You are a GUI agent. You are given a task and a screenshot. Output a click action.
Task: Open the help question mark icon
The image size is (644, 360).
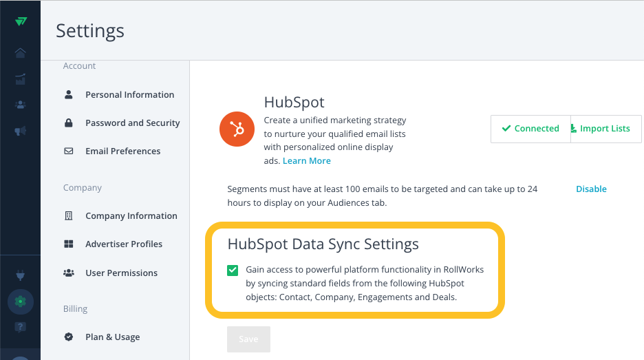click(x=20, y=327)
